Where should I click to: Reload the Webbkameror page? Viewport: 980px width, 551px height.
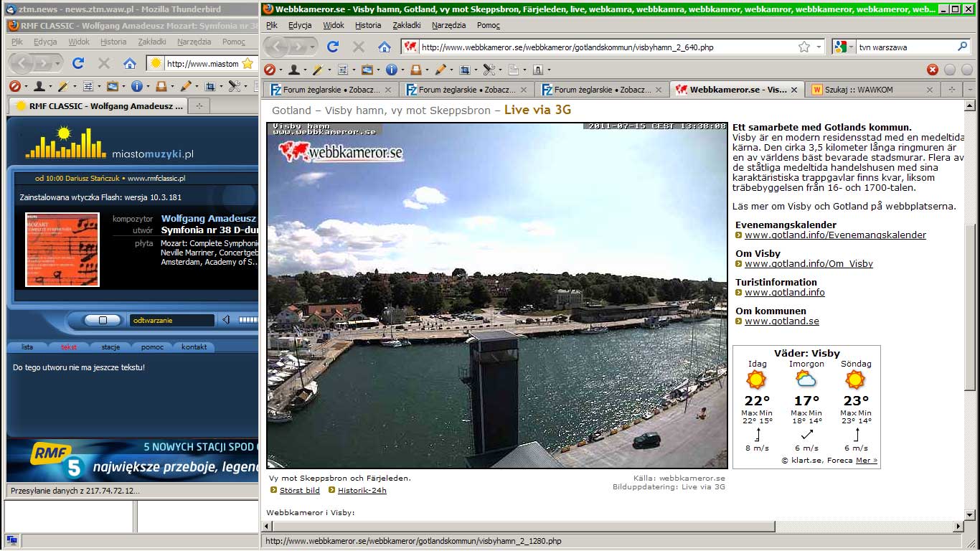point(333,47)
